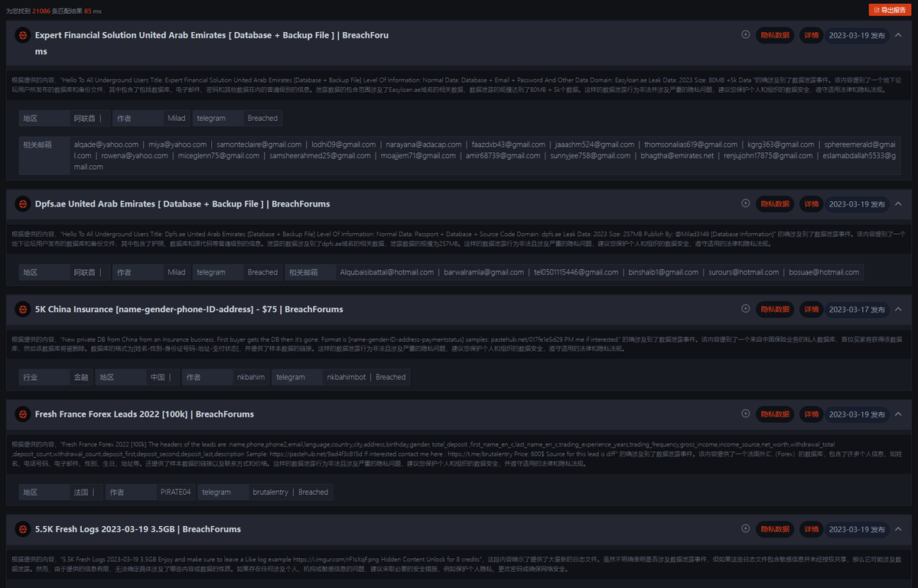The image size is (918, 588).
Task: Open the 5K China Insurance title link
Action: point(189,310)
